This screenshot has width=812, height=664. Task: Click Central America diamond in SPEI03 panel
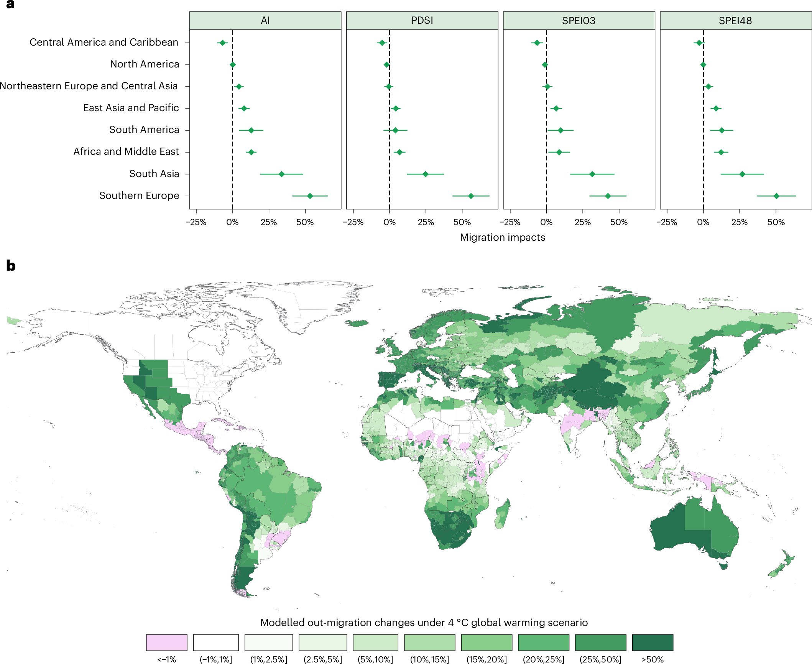(x=537, y=43)
